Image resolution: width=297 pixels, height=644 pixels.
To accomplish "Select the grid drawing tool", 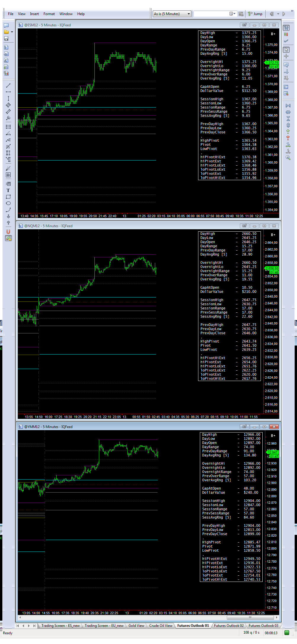I will (8, 175).
